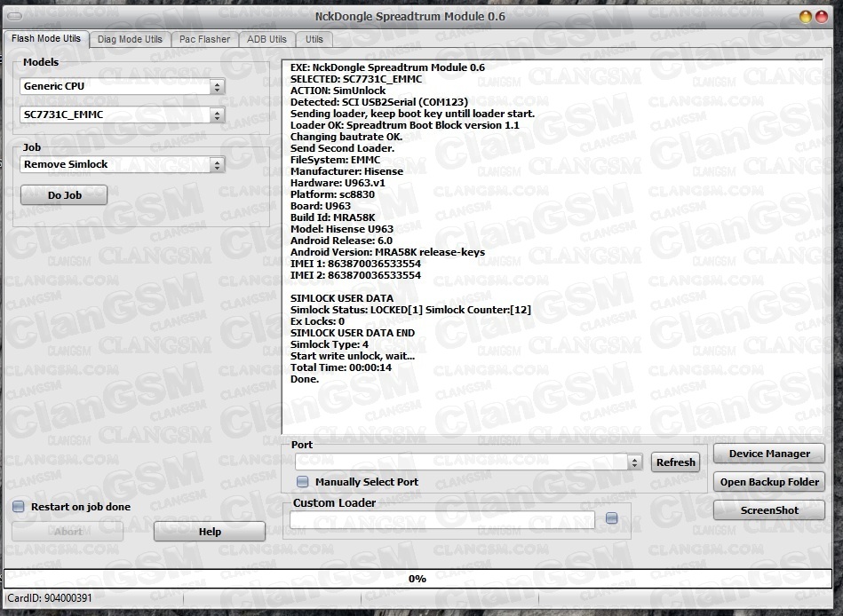The image size is (843, 616).
Task: Click the Build Id: MRA58K line
Action: click(x=333, y=217)
